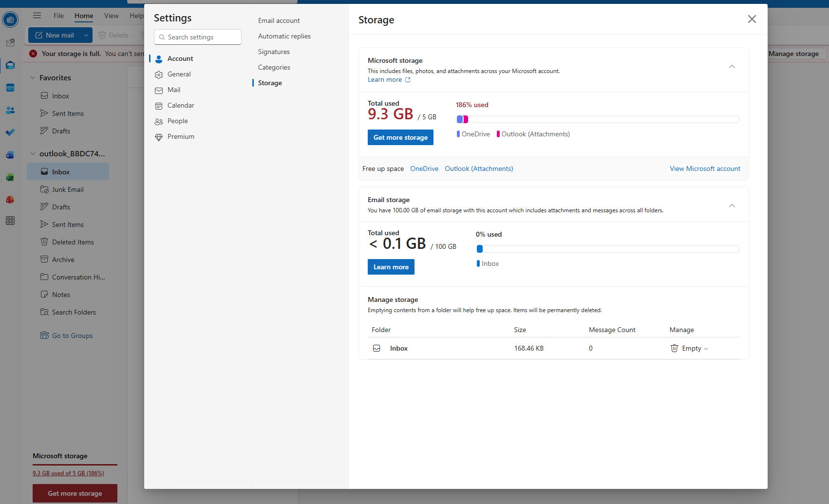
Task: Focus the Search settings field
Action: click(198, 37)
